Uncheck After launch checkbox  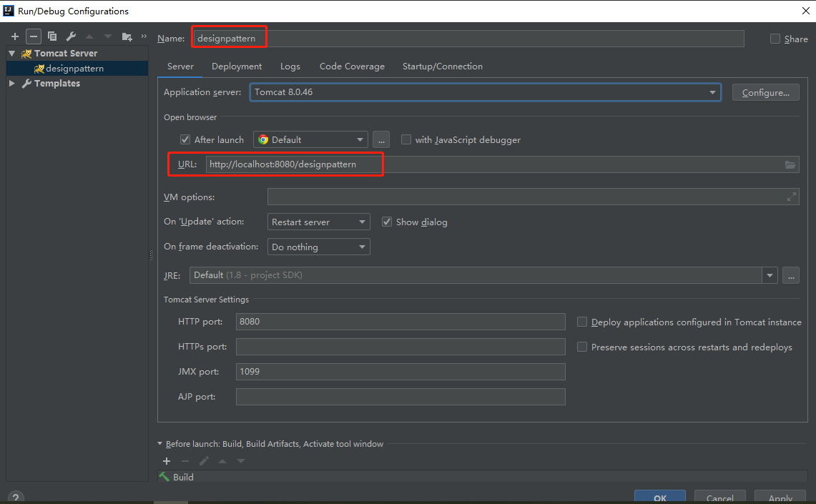[185, 139]
